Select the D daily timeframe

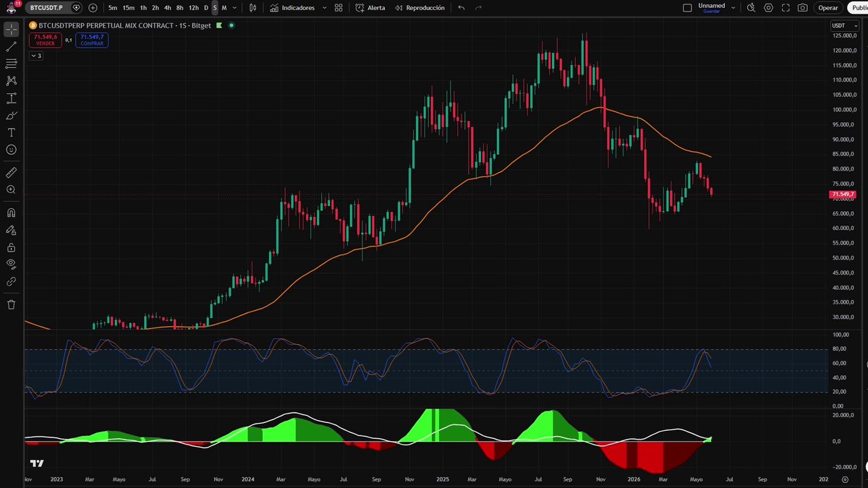click(205, 8)
